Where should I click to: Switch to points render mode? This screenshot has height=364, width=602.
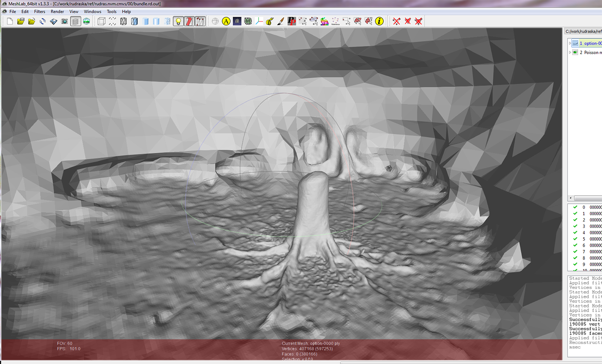click(x=112, y=21)
